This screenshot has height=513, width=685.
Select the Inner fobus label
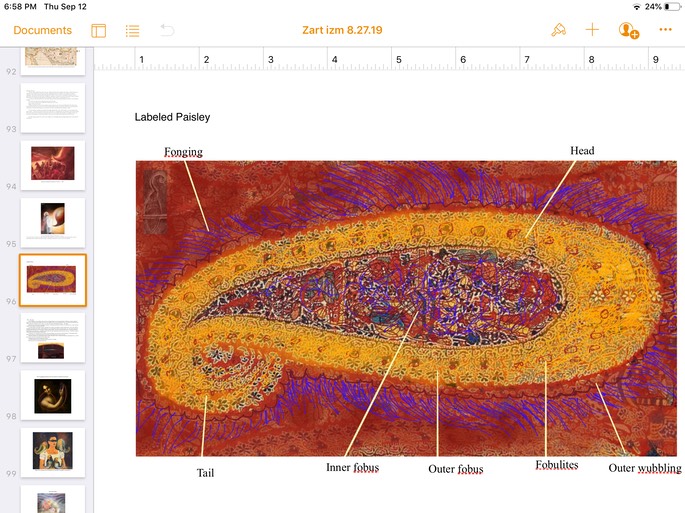[x=352, y=467]
